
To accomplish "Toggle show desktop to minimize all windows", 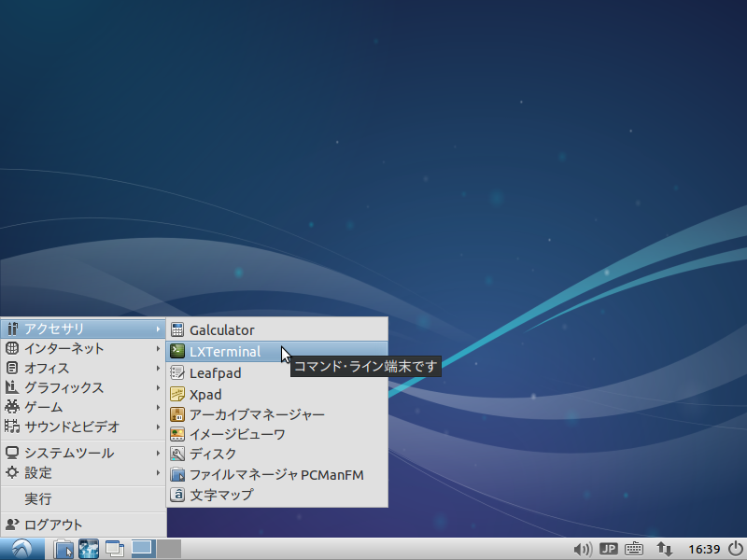I will [114, 549].
